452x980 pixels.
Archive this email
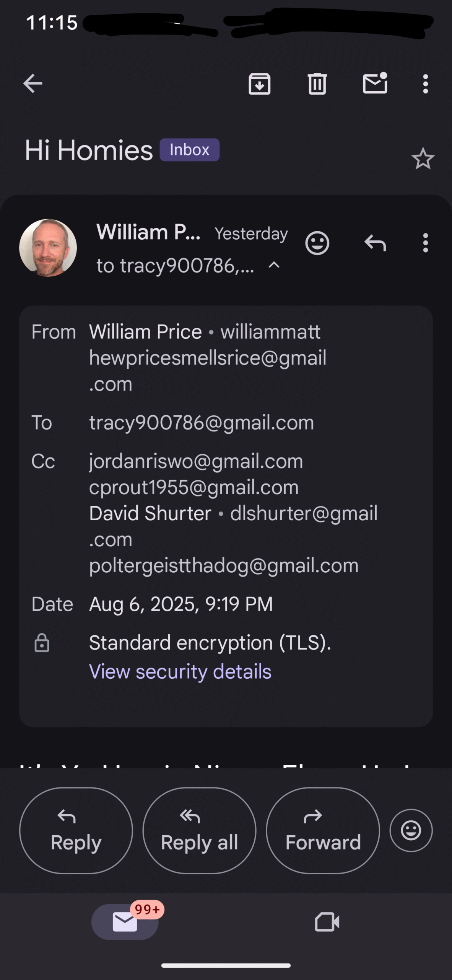(x=260, y=83)
